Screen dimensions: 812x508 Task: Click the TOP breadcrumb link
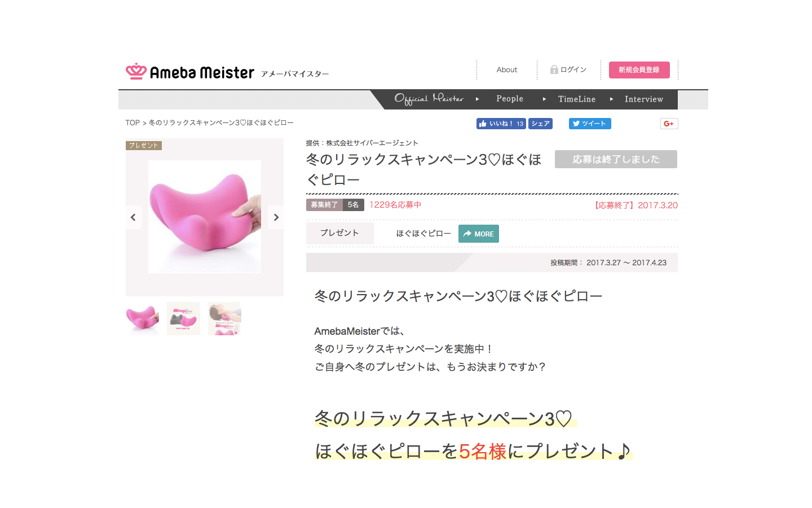coord(133,122)
